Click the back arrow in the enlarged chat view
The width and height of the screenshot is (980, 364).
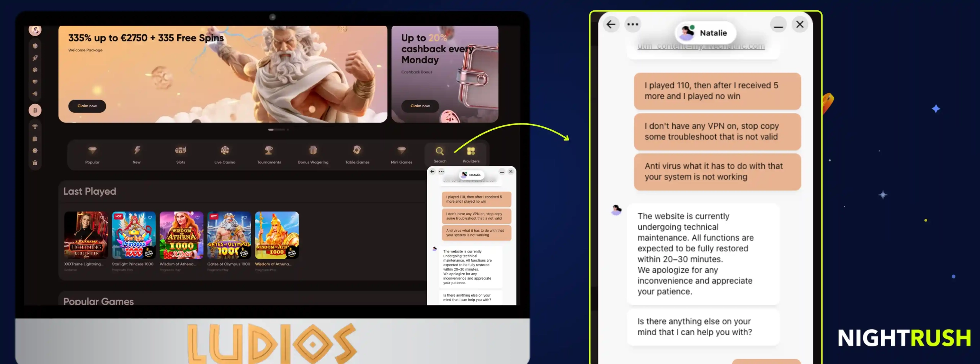pyautogui.click(x=611, y=25)
